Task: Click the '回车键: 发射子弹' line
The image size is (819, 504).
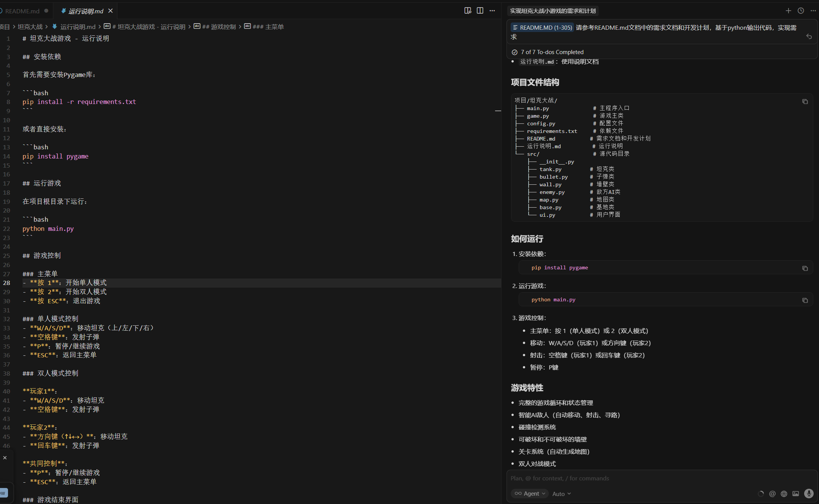Action: [x=61, y=446]
